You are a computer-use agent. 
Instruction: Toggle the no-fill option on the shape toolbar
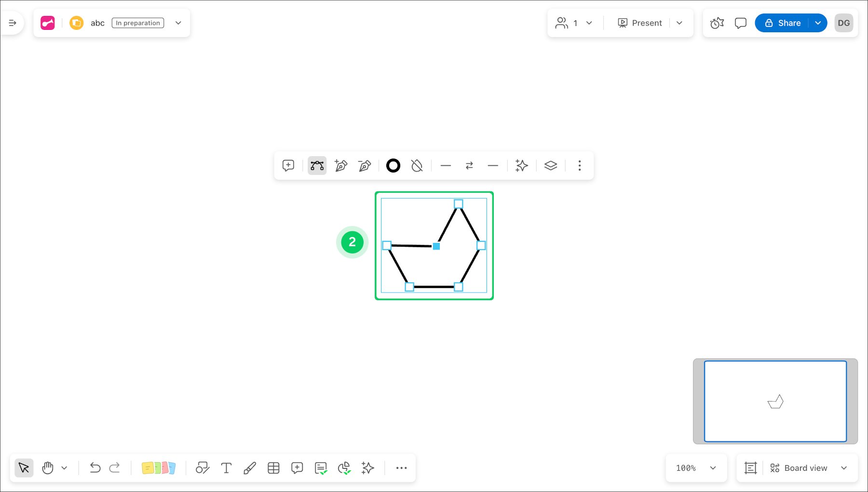(x=417, y=165)
